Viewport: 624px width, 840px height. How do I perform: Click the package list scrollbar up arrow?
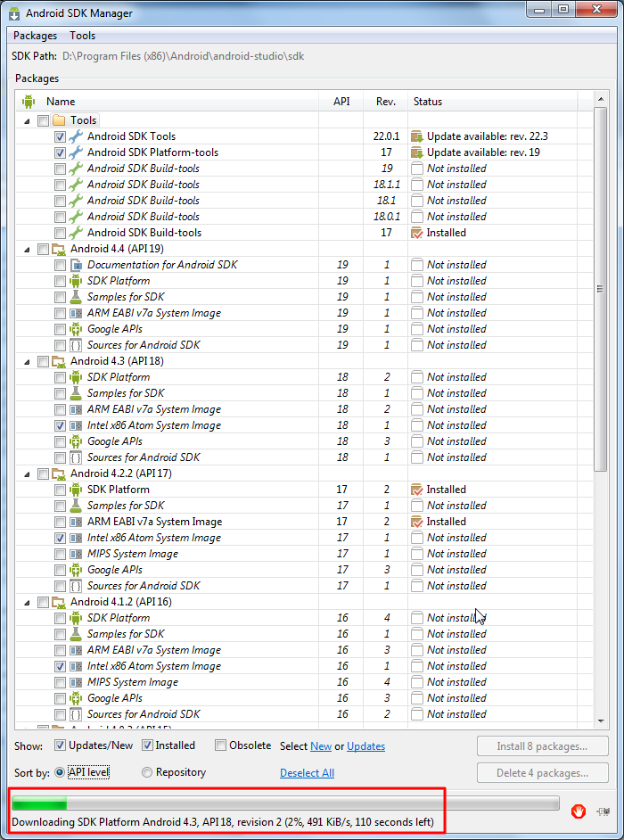[x=601, y=99]
